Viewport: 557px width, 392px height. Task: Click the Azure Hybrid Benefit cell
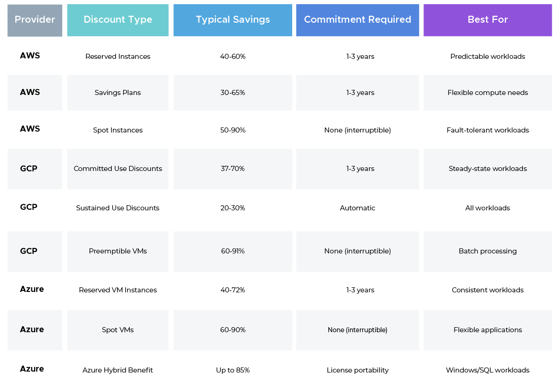(x=117, y=370)
